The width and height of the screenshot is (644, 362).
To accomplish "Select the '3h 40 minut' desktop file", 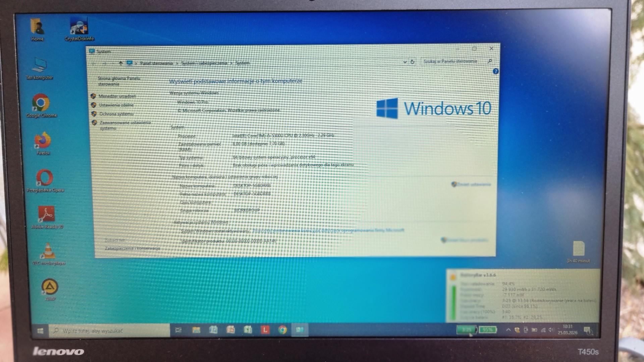I will [x=578, y=251].
